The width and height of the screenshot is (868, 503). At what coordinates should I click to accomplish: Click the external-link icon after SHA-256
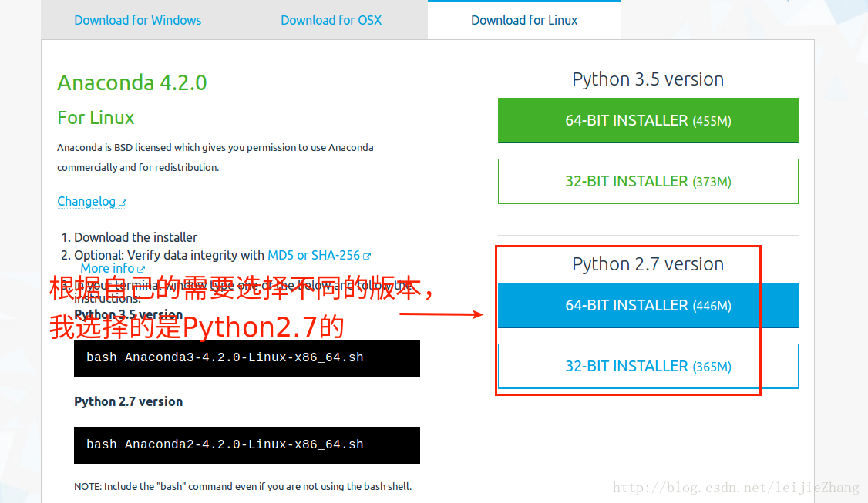pyautogui.click(x=366, y=257)
